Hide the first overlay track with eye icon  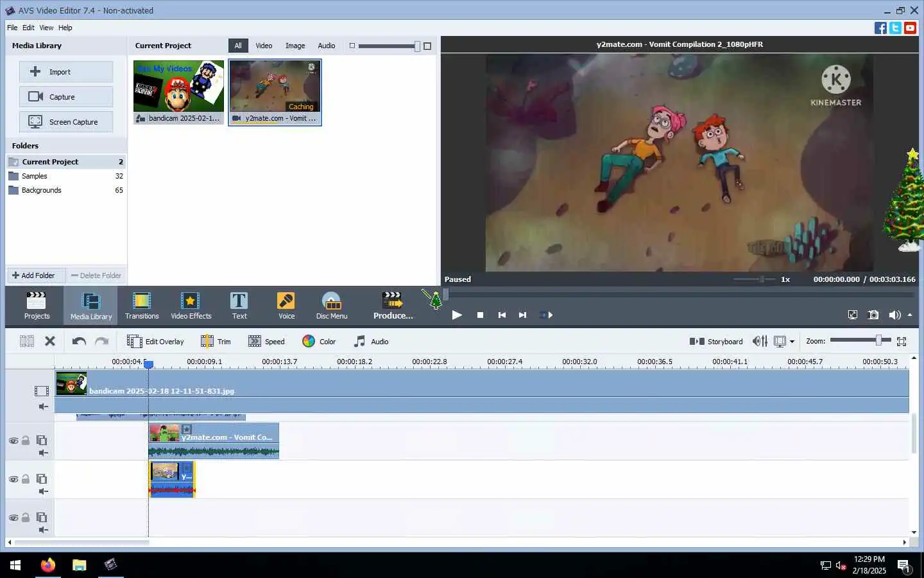(x=13, y=441)
